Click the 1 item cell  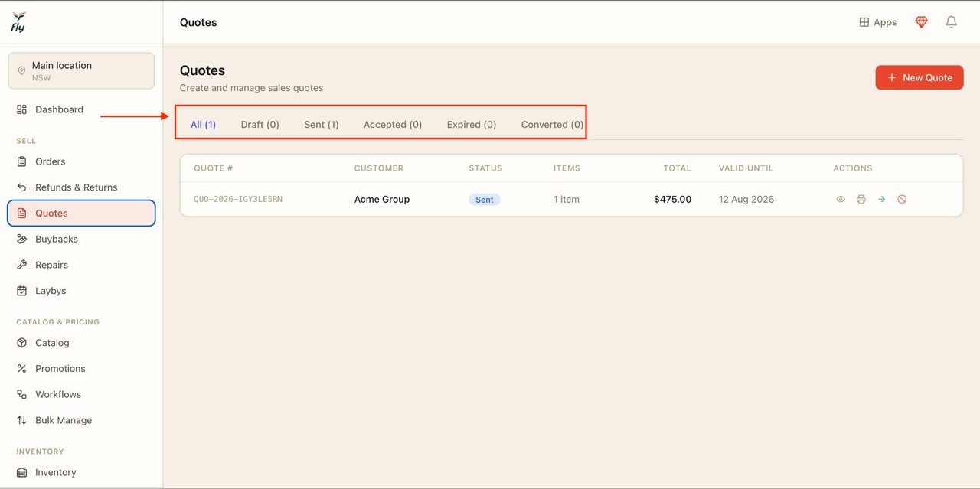tap(567, 199)
